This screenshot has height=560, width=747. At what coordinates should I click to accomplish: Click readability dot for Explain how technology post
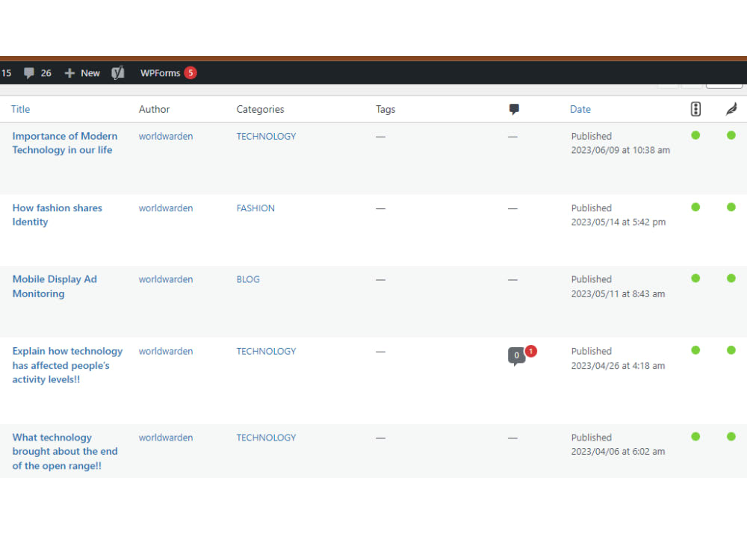(x=731, y=350)
